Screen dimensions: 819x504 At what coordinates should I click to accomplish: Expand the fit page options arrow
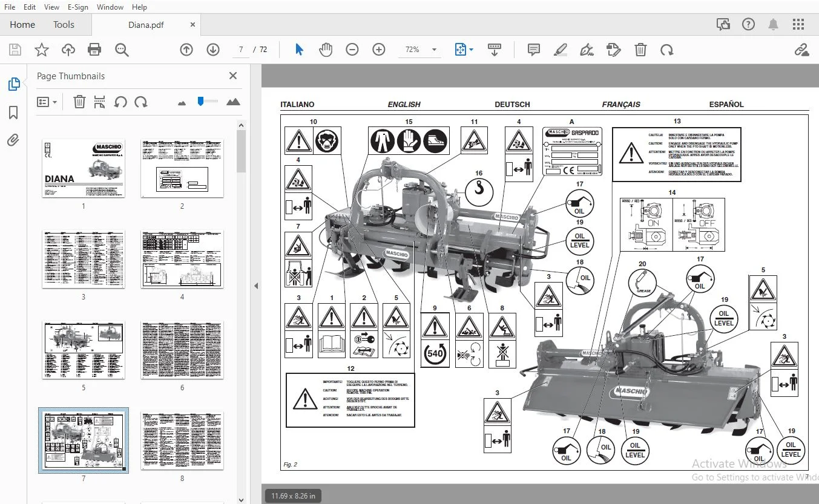(471, 50)
